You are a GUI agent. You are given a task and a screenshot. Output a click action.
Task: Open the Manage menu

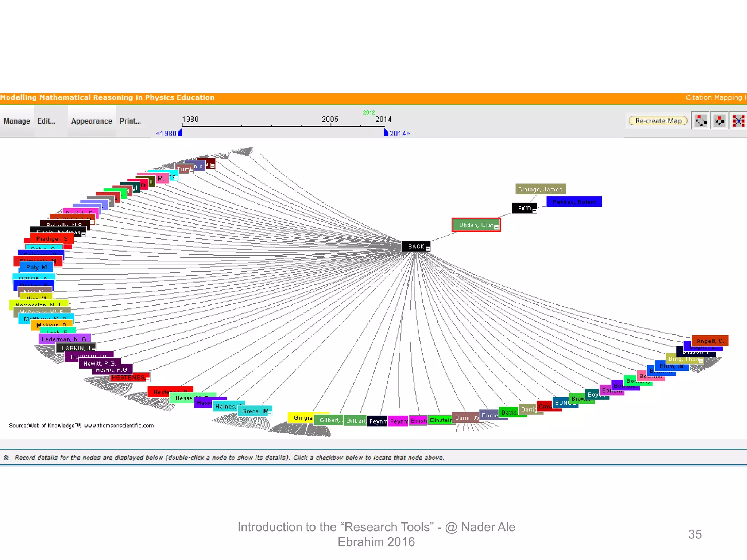pyautogui.click(x=17, y=121)
